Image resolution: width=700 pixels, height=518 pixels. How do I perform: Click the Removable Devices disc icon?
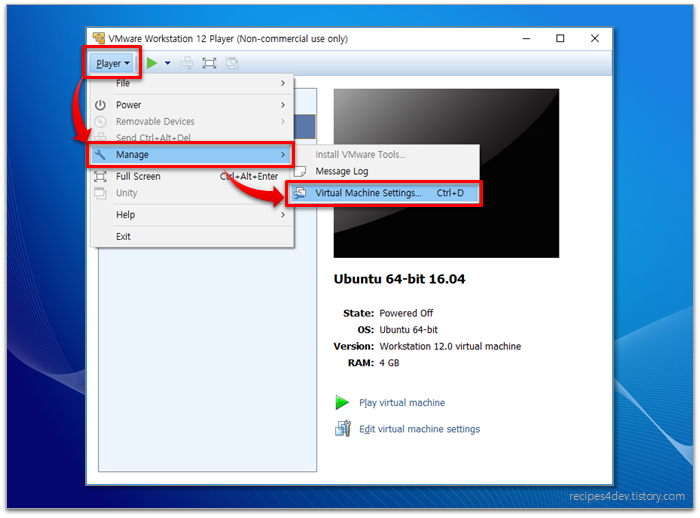click(x=100, y=121)
